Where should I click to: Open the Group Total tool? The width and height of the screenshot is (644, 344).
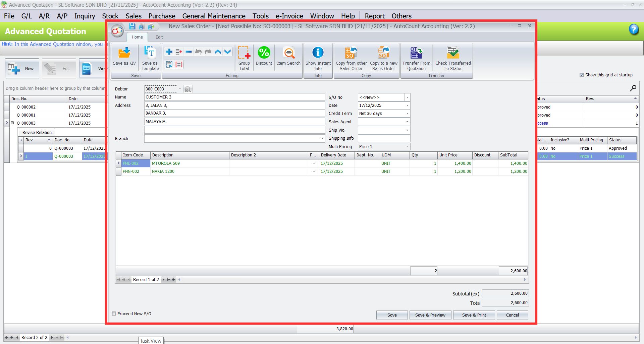pyautogui.click(x=244, y=57)
